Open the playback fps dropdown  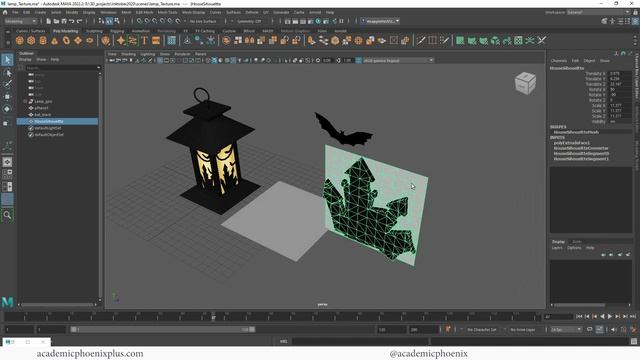pos(566,329)
